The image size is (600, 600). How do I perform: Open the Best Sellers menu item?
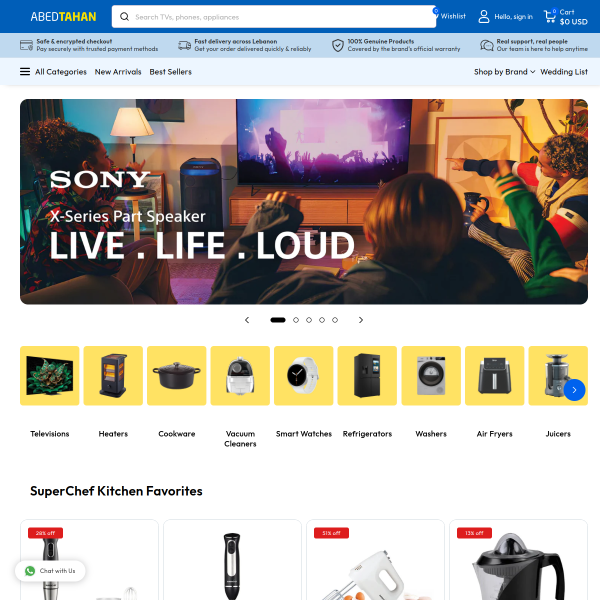click(x=170, y=72)
